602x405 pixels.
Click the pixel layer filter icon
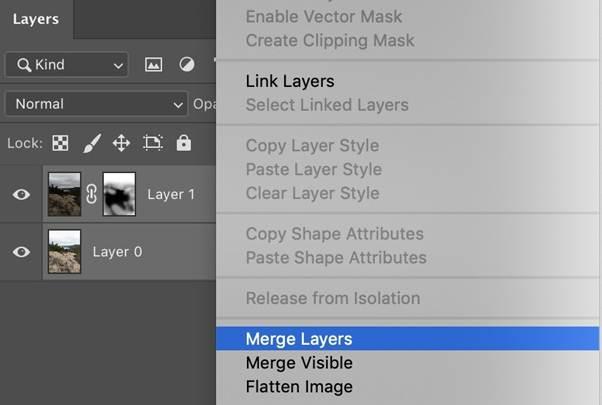pos(154,65)
